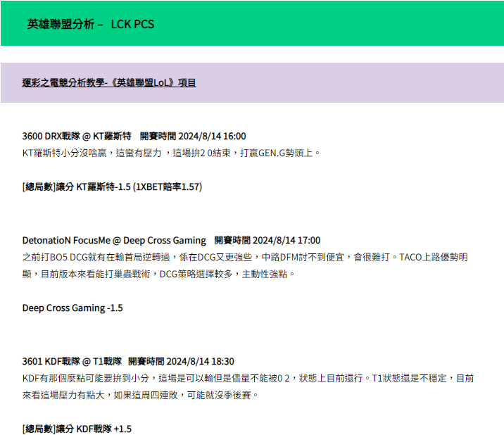
Task: Click the 英雄聯盟分析 – LCK PCS page title
Action: (91, 24)
